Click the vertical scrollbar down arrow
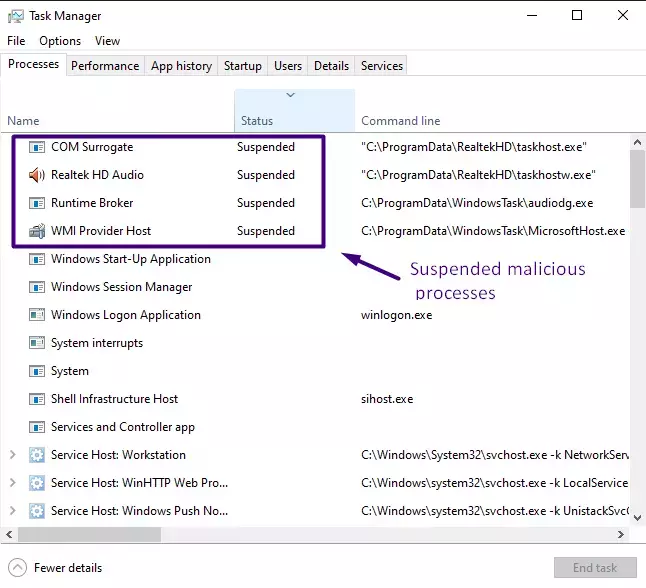The width and height of the screenshot is (646, 588). [637, 518]
